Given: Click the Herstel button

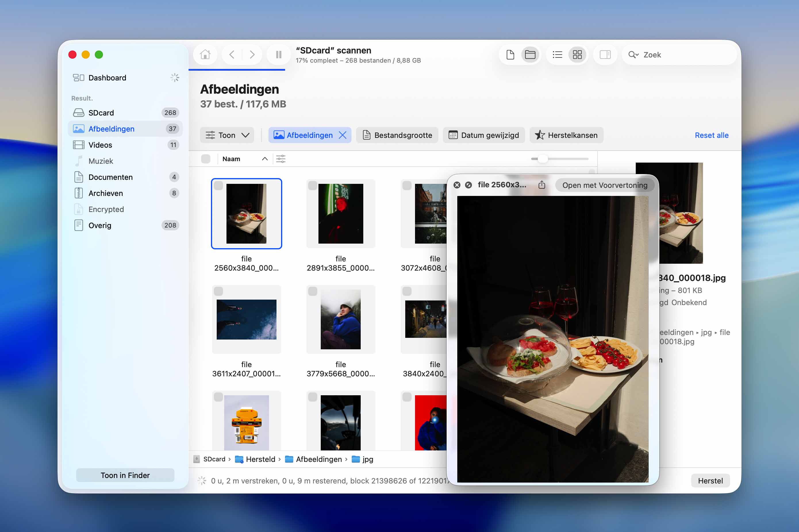Looking at the screenshot, I should (x=710, y=480).
